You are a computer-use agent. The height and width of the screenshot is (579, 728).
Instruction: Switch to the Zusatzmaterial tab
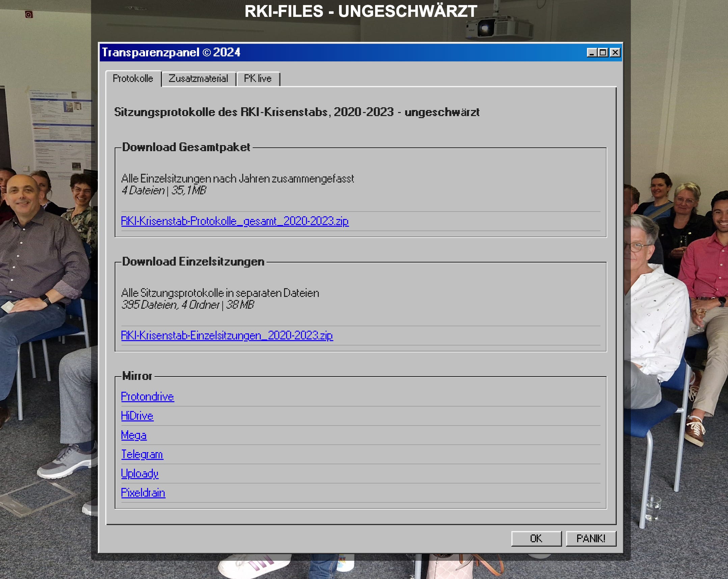click(199, 78)
